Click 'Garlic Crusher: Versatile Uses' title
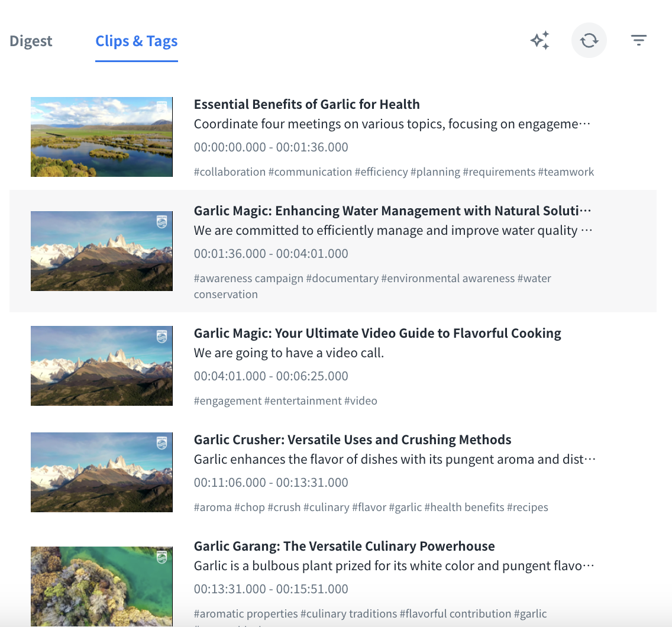The image size is (672, 627). coord(353,439)
